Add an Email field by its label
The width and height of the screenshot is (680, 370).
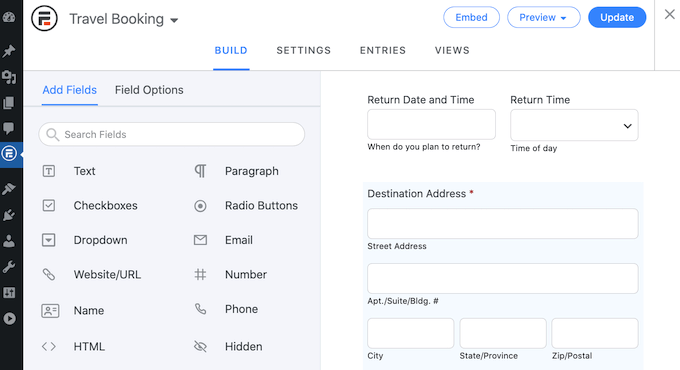239,240
